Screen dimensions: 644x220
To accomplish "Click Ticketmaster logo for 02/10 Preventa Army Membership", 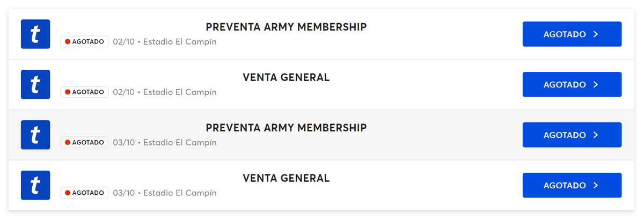I will pyautogui.click(x=35, y=34).
